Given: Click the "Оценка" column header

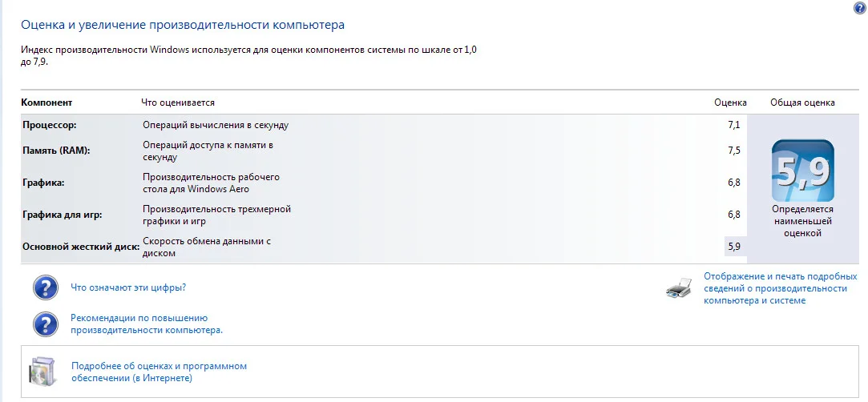Looking at the screenshot, I should coord(730,103).
